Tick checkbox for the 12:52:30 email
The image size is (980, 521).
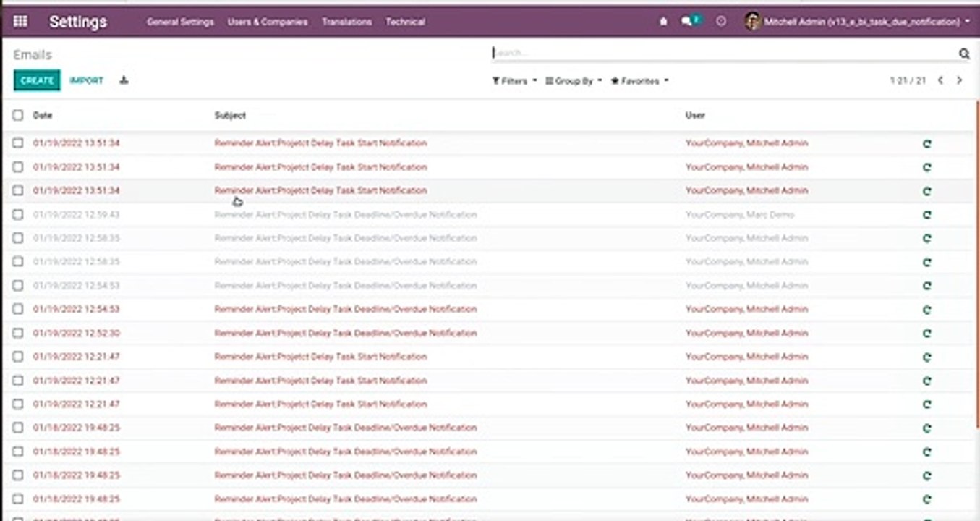(x=18, y=333)
